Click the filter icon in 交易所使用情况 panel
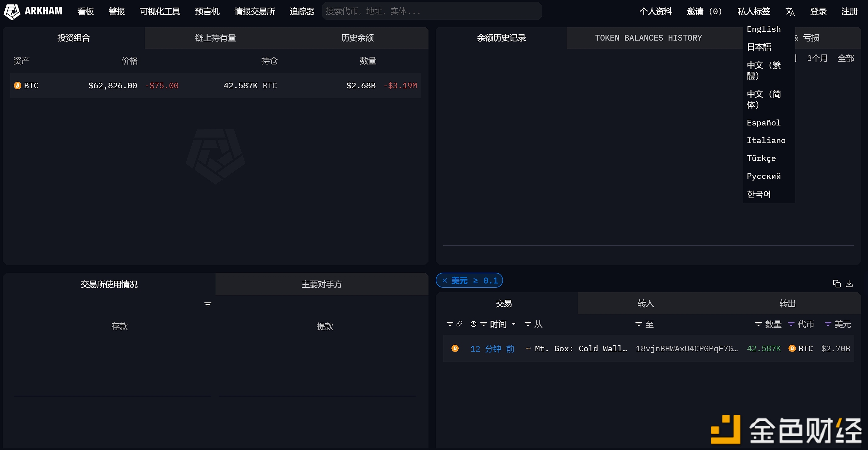Screen dimensions: 868x450 208,304
